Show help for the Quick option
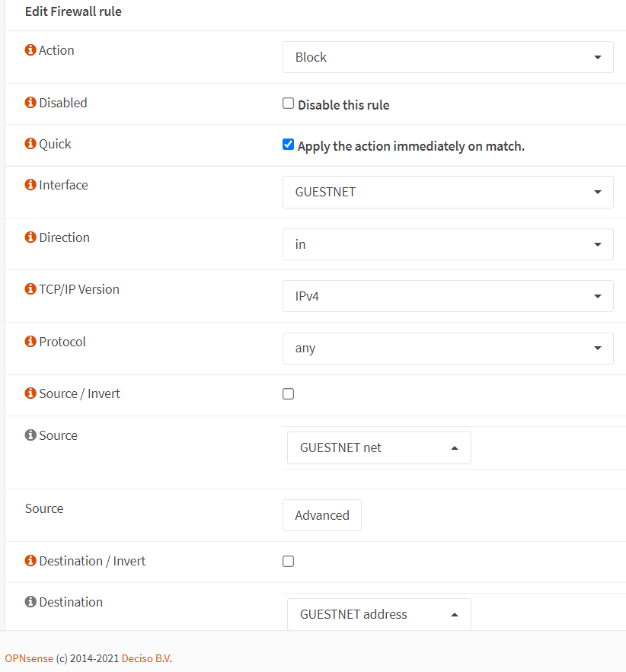This screenshot has width=626, height=672. point(30,144)
